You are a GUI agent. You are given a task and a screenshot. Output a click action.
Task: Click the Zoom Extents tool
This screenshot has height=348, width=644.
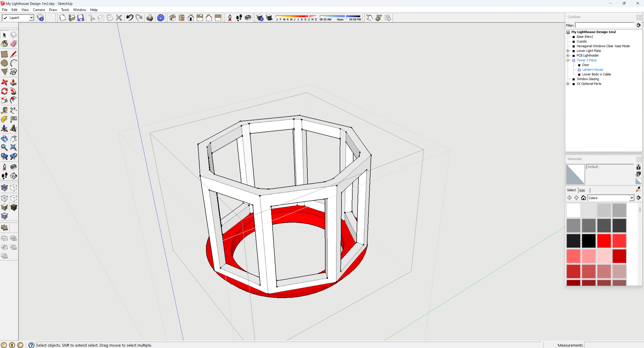(13, 148)
